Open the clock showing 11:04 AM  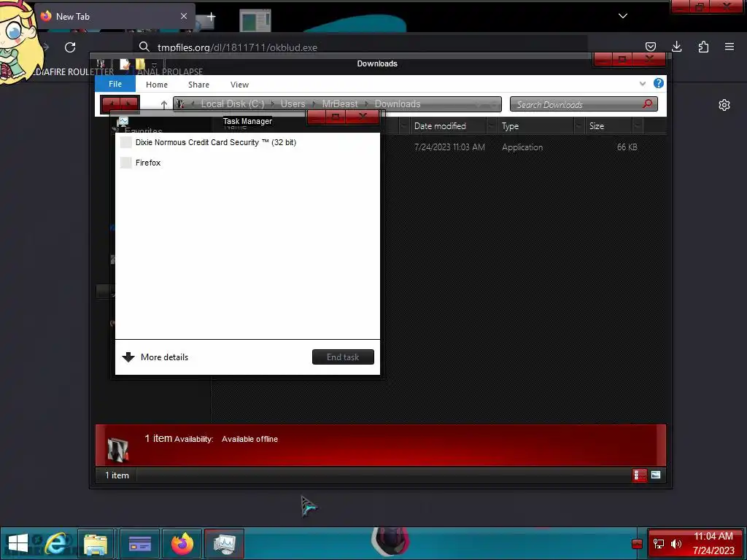(x=713, y=543)
